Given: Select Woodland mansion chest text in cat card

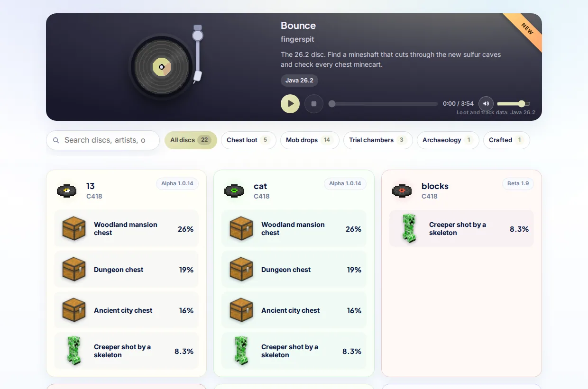Looking at the screenshot, I should tap(293, 229).
